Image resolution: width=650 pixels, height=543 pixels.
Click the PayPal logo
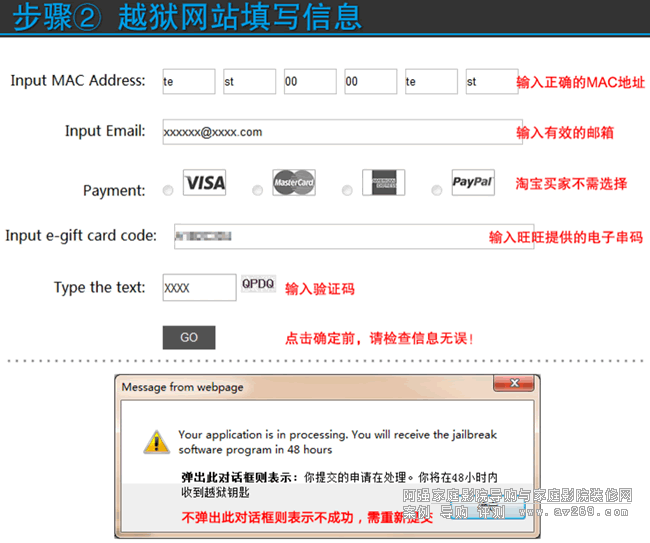point(472,182)
